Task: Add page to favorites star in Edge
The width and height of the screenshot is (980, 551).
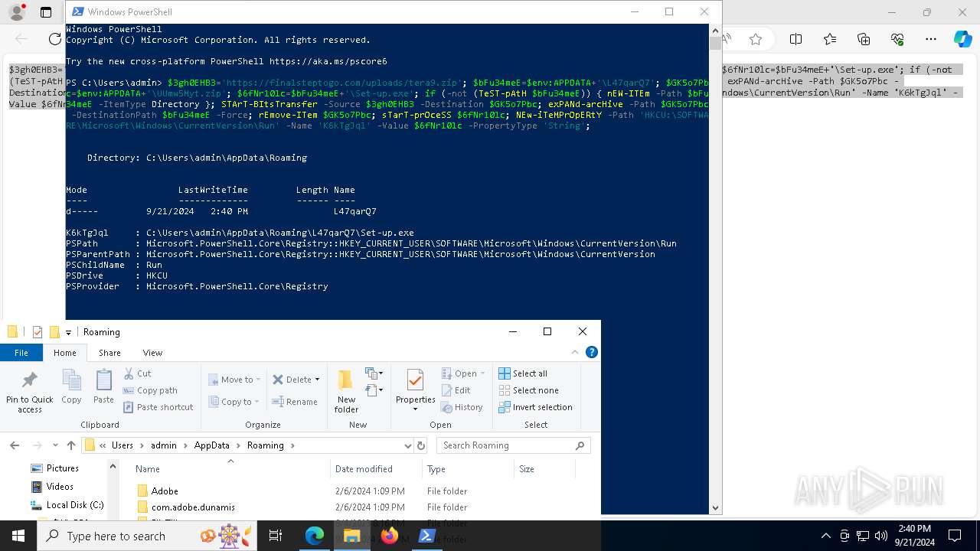Action: click(x=756, y=39)
